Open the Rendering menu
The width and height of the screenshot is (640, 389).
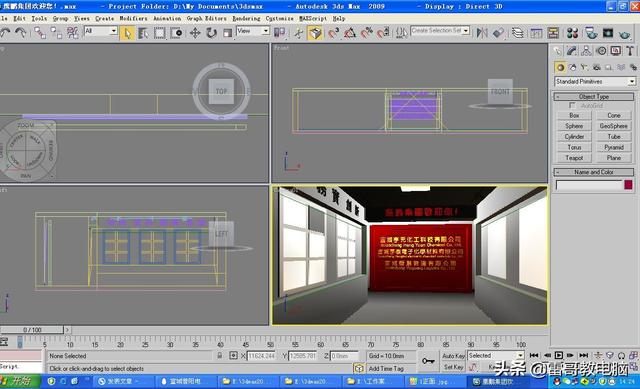pos(246,18)
